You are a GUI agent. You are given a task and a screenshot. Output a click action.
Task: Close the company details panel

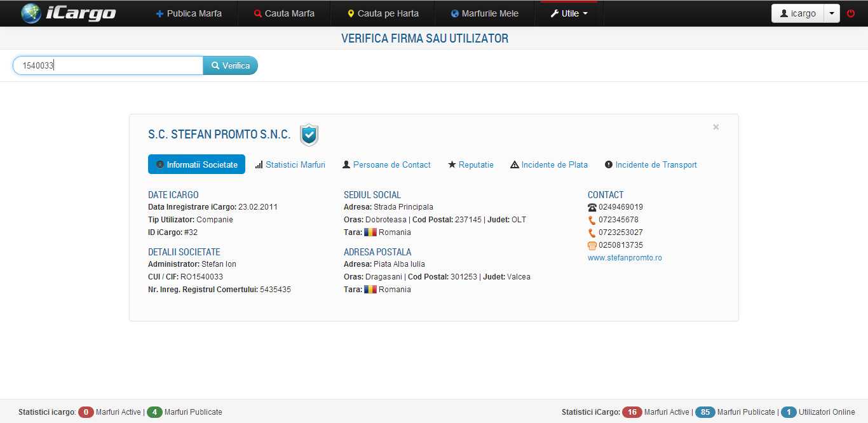(x=715, y=127)
